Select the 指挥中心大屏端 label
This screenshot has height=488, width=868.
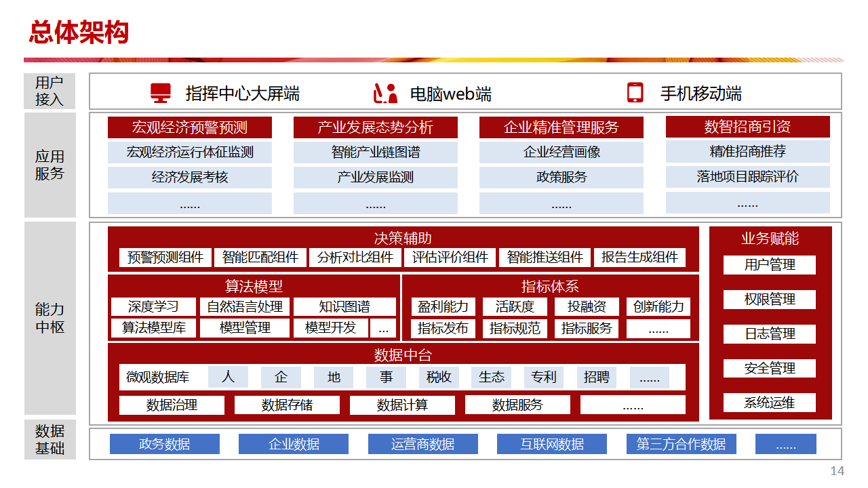[243, 94]
